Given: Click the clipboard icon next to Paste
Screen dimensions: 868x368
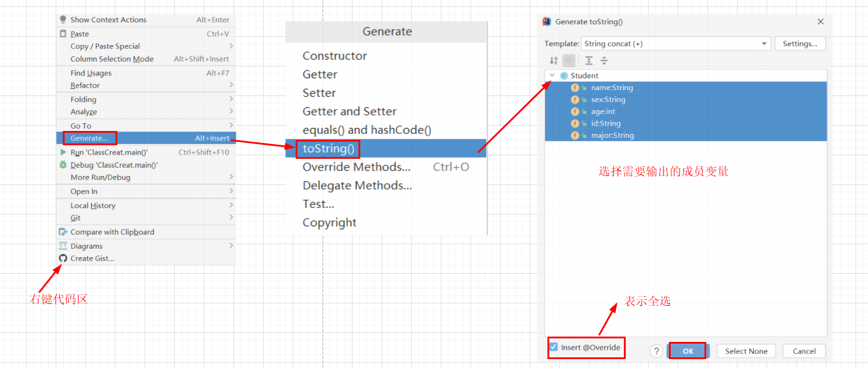Looking at the screenshot, I should coord(63,34).
